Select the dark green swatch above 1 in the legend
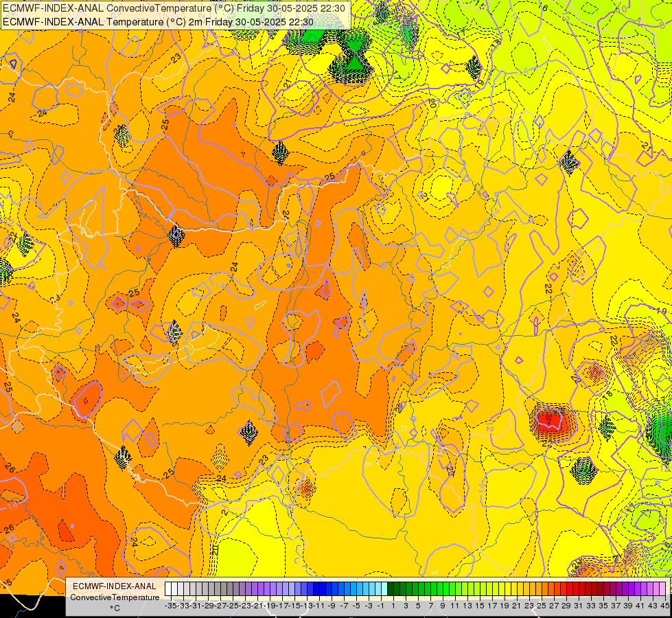This screenshot has width=672, height=618. (x=391, y=589)
